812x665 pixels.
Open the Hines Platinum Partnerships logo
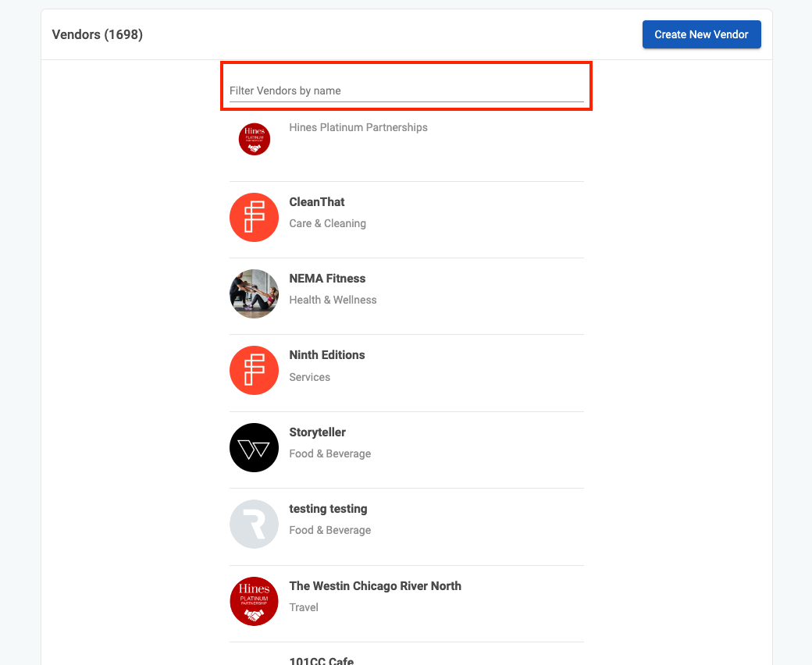click(x=255, y=139)
